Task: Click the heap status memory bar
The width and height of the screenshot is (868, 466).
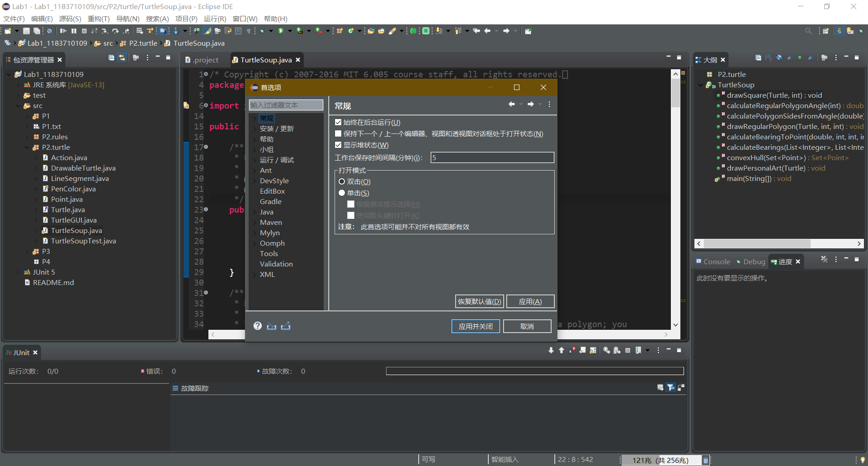Action: (x=661, y=460)
